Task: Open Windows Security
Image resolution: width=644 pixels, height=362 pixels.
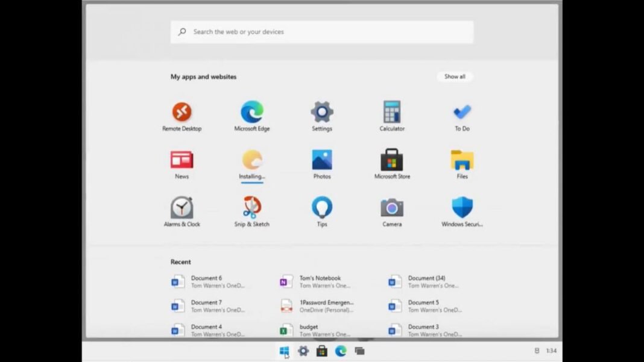Action: pyautogui.click(x=461, y=208)
